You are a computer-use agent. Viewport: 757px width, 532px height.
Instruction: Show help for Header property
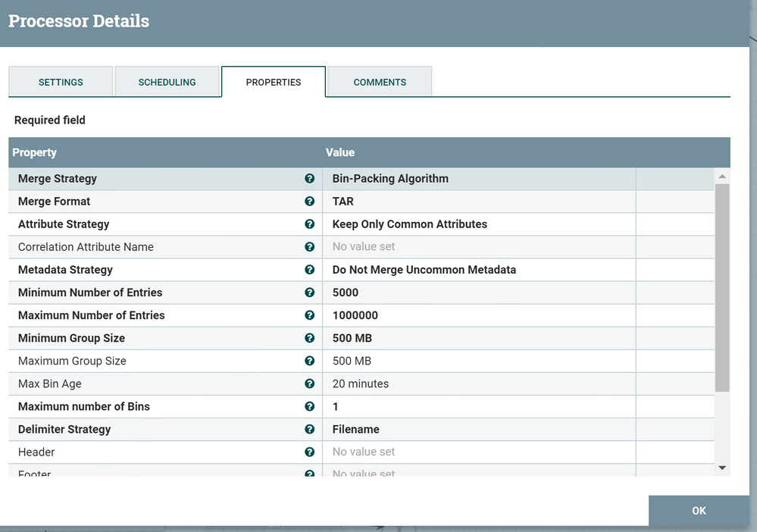pyautogui.click(x=309, y=452)
